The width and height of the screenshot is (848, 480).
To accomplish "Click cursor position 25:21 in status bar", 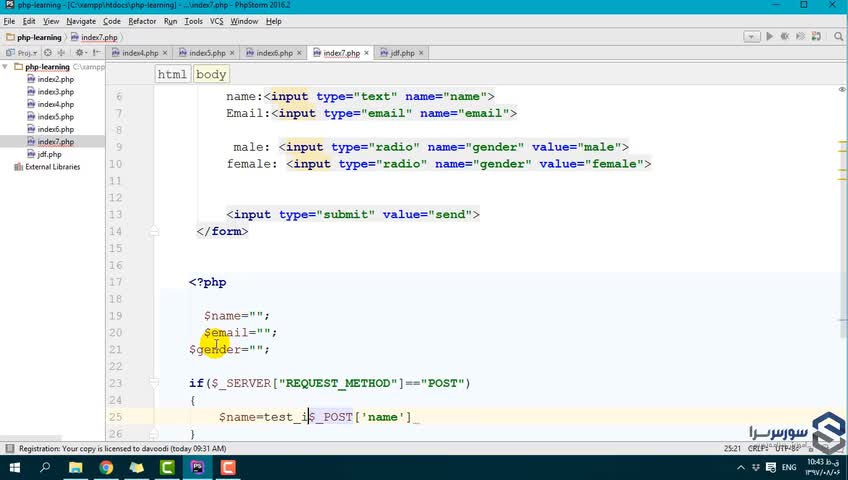I will [732, 448].
